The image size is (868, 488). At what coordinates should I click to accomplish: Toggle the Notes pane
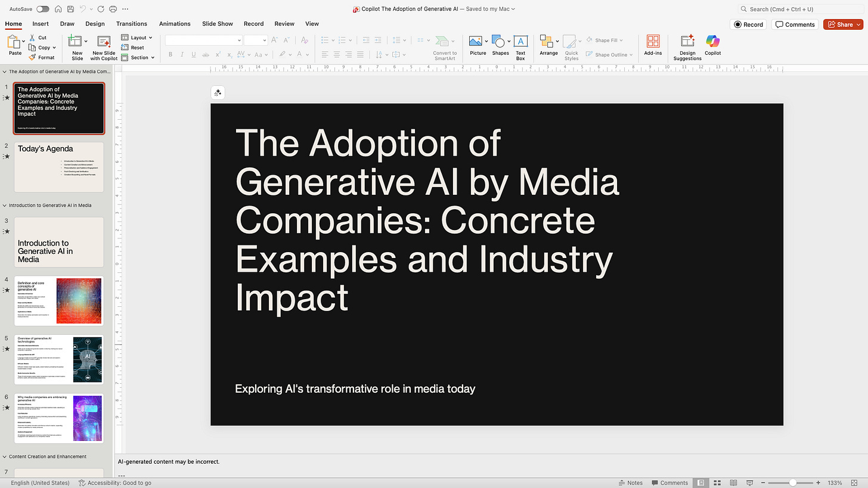pos(631,483)
